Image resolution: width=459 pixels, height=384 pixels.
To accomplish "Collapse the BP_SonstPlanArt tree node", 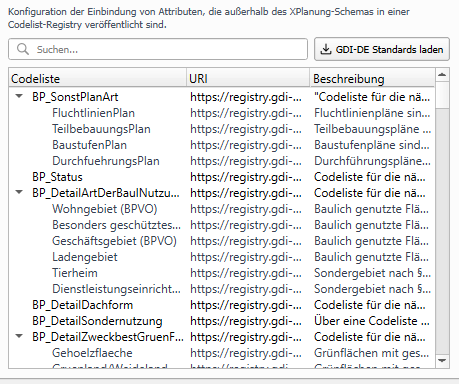I will click(19, 97).
